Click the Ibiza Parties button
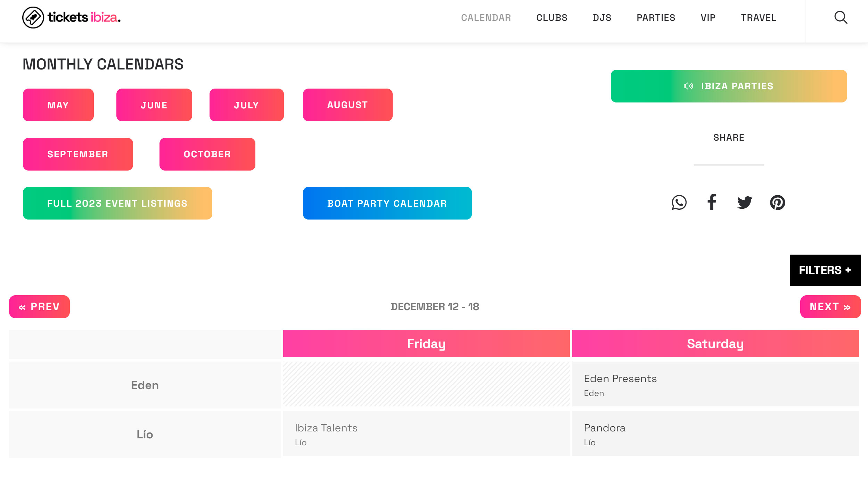The width and height of the screenshot is (868, 479). pos(729,86)
